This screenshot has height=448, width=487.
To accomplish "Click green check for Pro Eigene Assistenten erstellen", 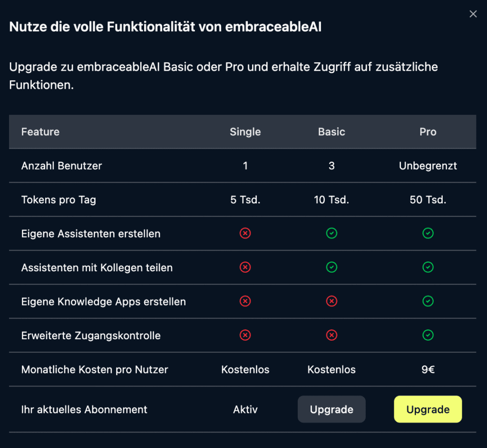I will (x=428, y=233).
